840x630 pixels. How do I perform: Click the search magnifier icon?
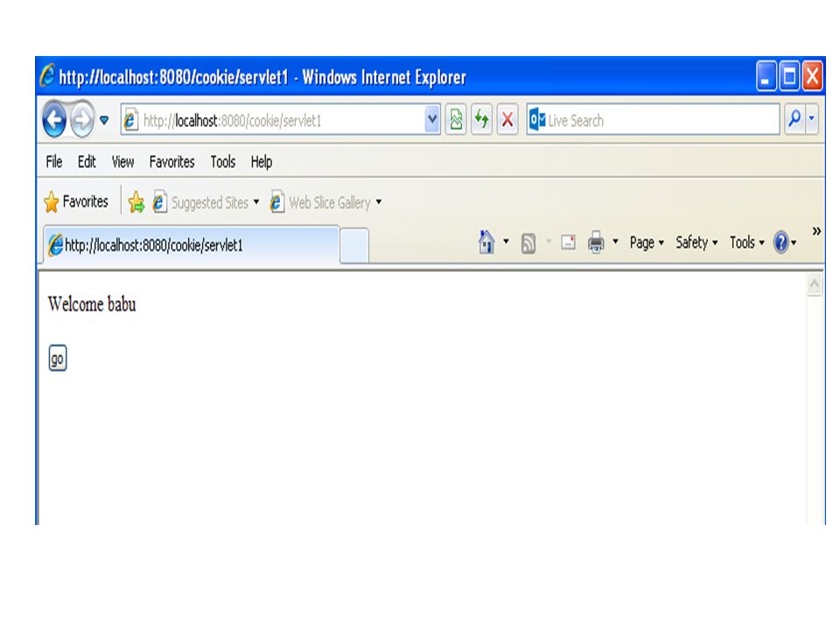pyautogui.click(x=794, y=119)
